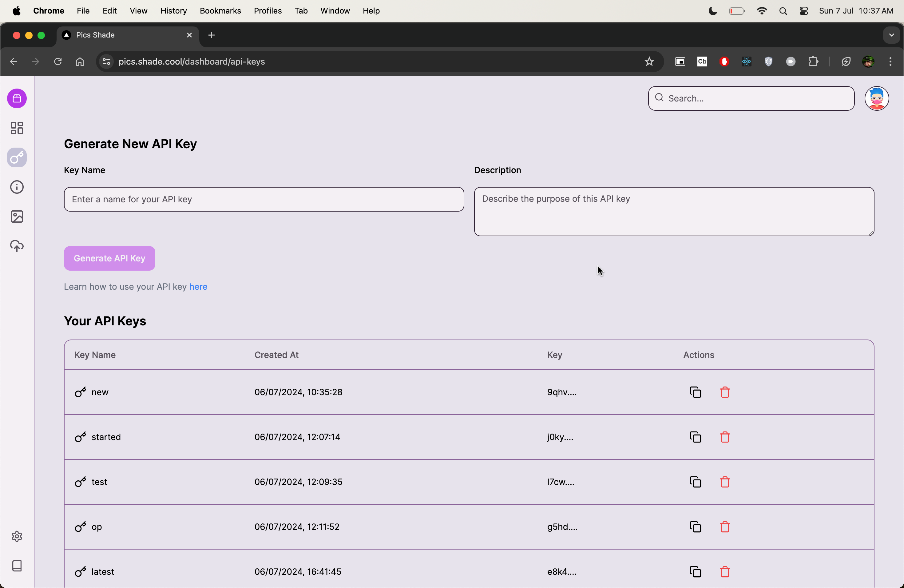Click the 'Key Name' column header
Viewport: 904px width, 588px height.
pos(95,355)
